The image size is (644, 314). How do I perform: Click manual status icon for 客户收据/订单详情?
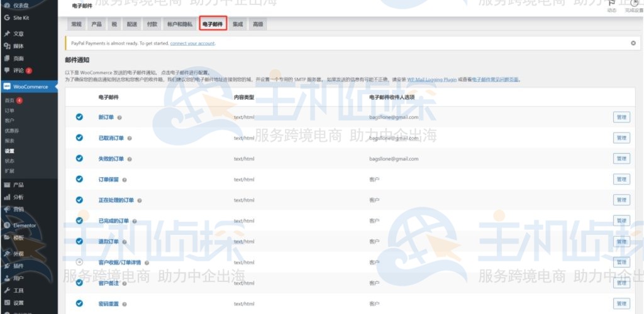[79, 262]
